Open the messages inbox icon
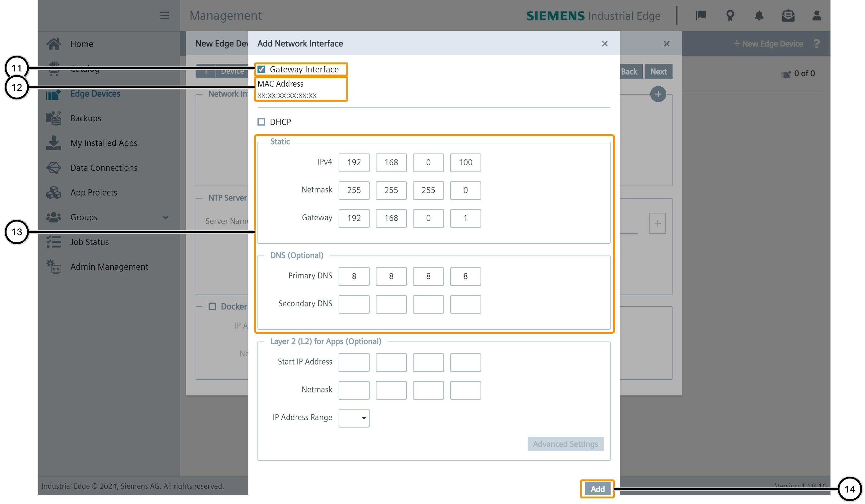Image resolution: width=865 pixels, height=504 pixels. (x=788, y=16)
